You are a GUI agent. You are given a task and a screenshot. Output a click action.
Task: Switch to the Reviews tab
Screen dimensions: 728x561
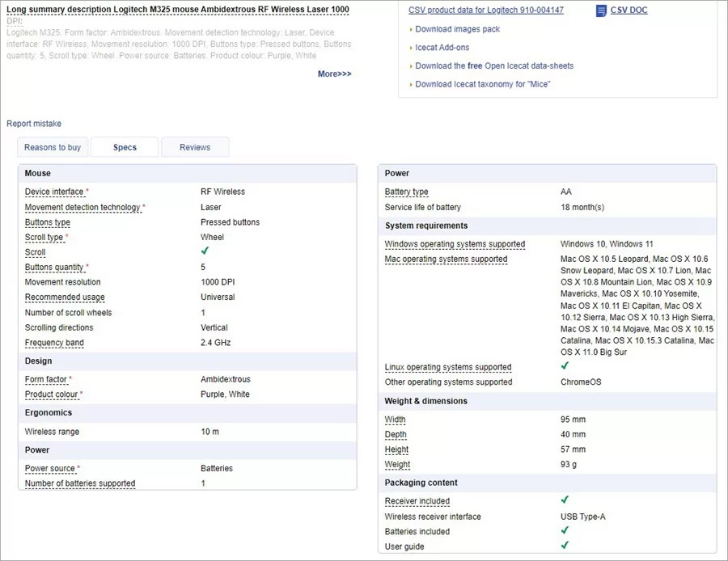[x=195, y=147]
